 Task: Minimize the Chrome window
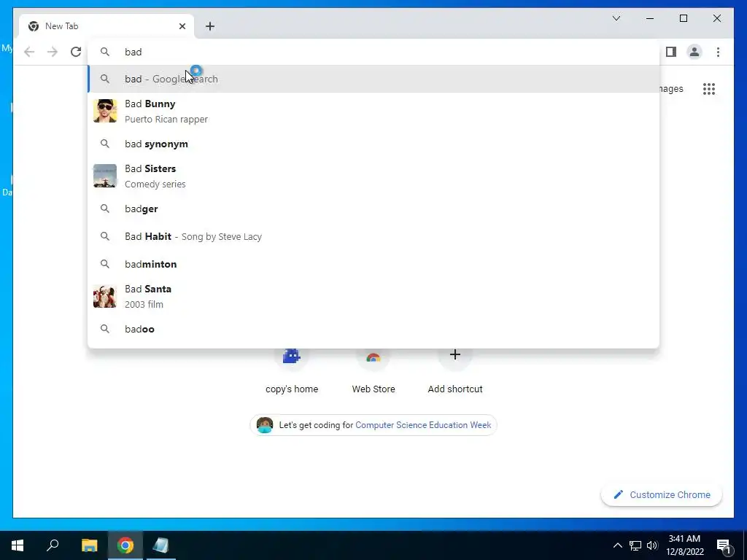(x=650, y=18)
